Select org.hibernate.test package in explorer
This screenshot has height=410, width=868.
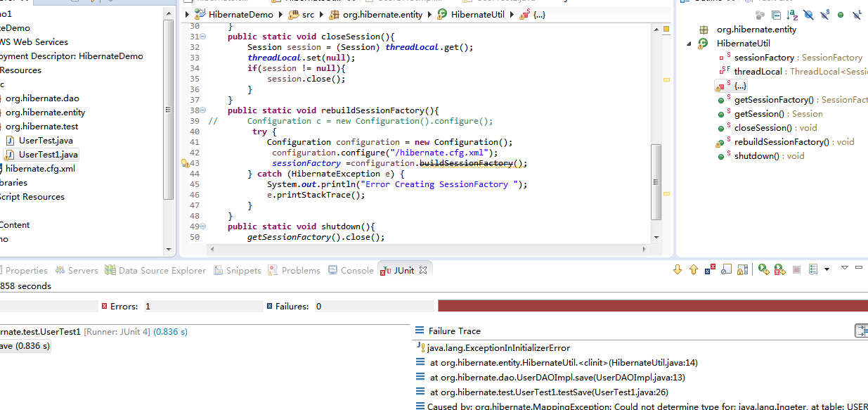coord(42,127)
